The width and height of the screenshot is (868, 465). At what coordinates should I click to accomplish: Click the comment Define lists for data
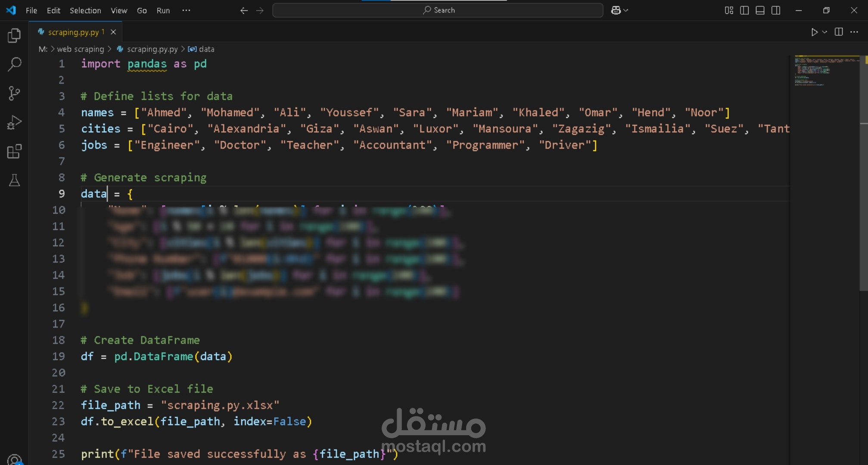tap(157, 96)
